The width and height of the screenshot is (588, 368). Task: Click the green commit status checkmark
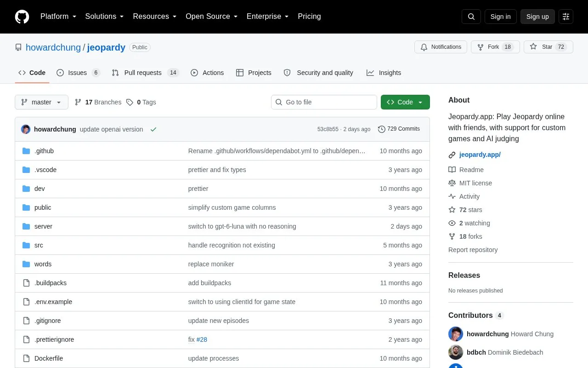[x=153, y=129]
